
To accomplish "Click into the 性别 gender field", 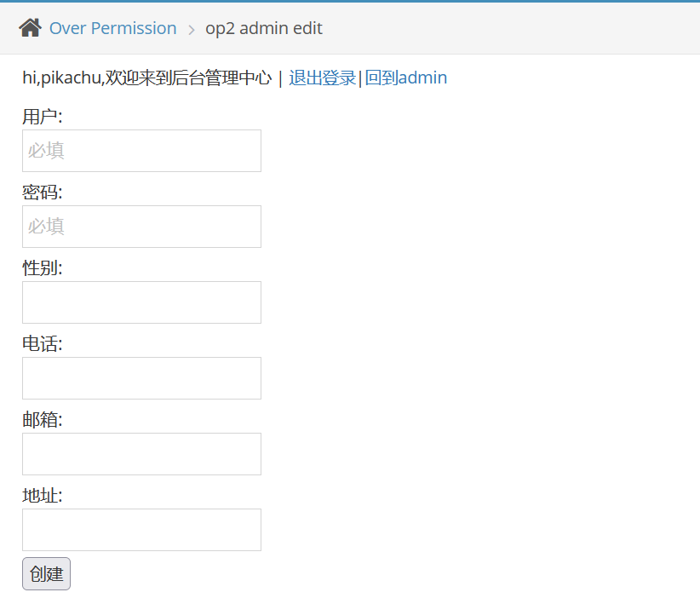I will [x=141, y=302].
